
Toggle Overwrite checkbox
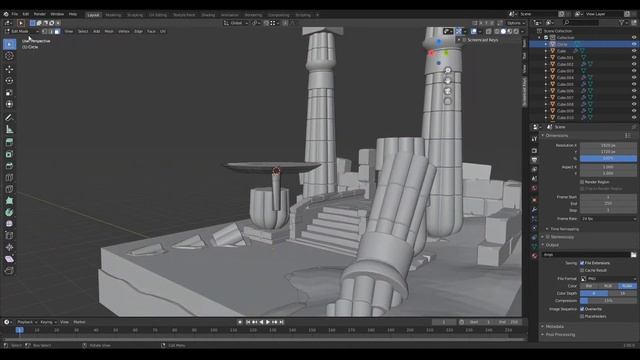tap(582, 309)
